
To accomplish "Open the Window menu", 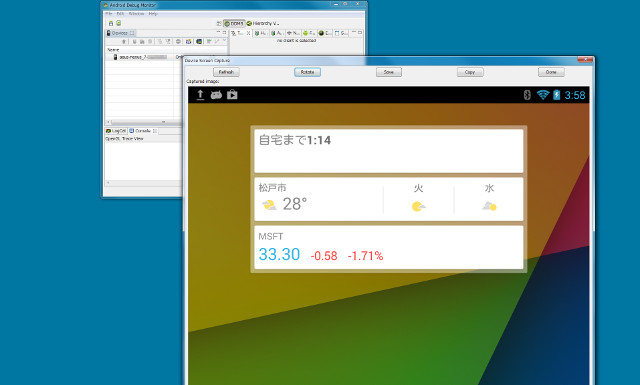I will 136,13.
